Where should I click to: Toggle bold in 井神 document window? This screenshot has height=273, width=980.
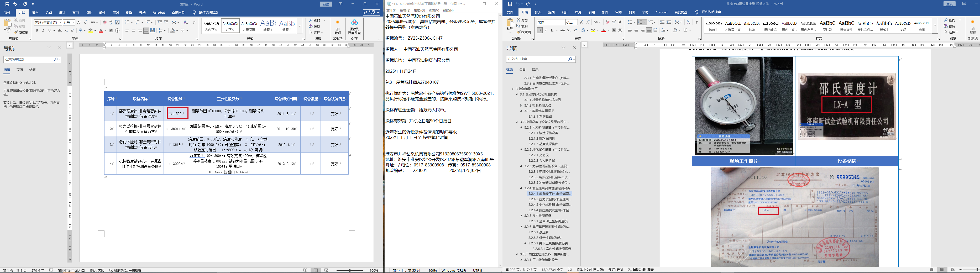(x=539, y=30)
